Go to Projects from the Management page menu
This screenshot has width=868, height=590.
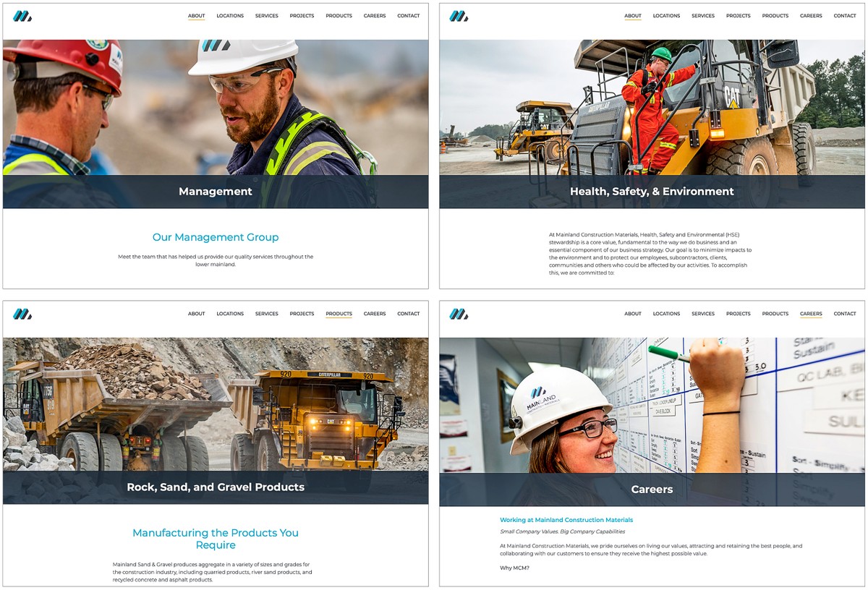click(x=302, y=16)
